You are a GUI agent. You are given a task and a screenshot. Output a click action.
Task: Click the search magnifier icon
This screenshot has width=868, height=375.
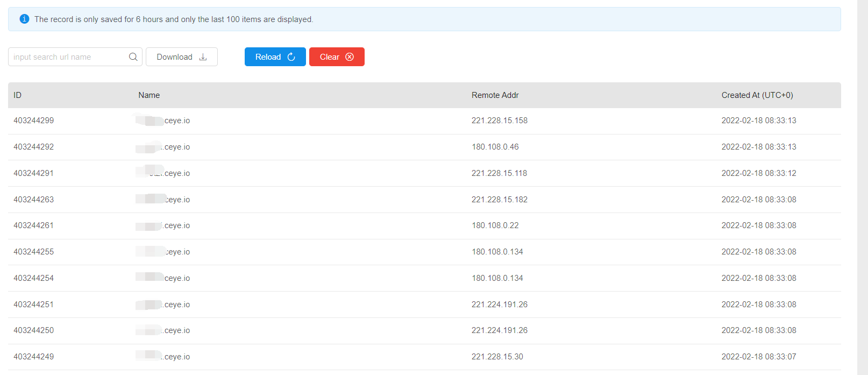click(133, 57)
